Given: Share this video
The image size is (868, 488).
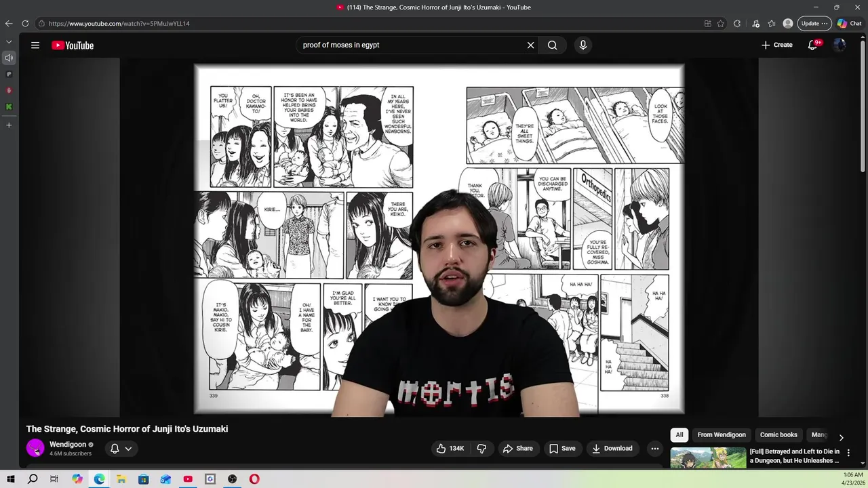Looking at the screenshot, I should pos(517,448).
